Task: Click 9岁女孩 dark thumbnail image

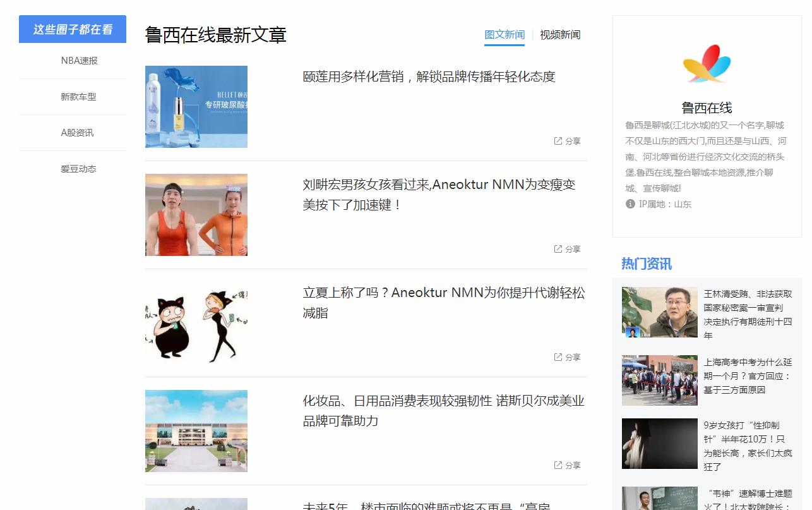Action: (x=660, y=444)
